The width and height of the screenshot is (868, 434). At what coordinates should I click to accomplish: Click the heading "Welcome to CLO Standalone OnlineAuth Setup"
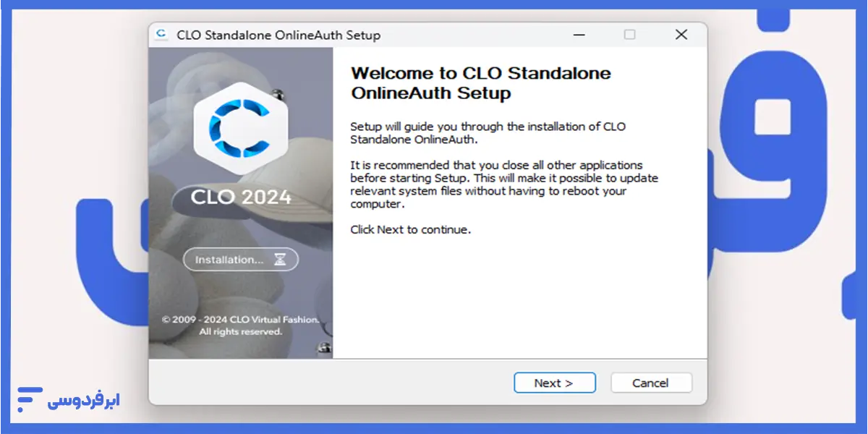[x=481, y=83]
